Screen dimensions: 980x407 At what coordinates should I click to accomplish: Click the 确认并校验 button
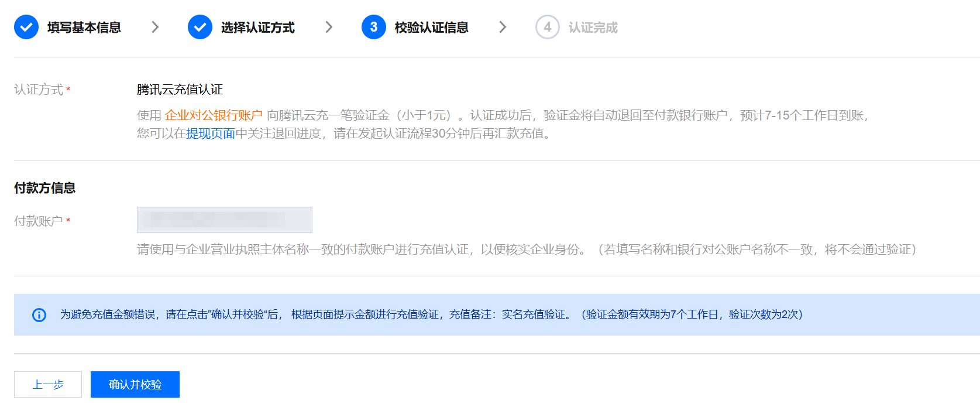(x=135, y=385)
